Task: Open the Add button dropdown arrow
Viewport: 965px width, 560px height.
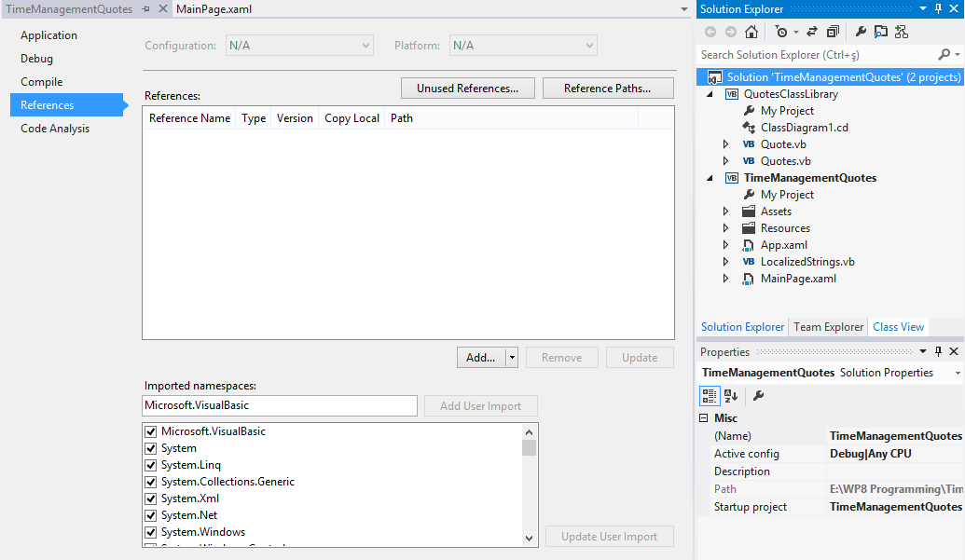Action: pos(512,358)
